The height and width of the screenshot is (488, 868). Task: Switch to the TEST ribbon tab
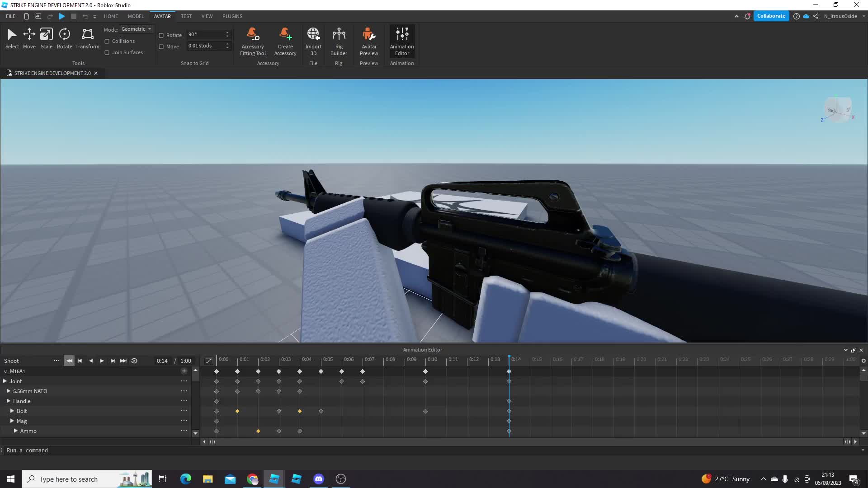tap(186, 16)
